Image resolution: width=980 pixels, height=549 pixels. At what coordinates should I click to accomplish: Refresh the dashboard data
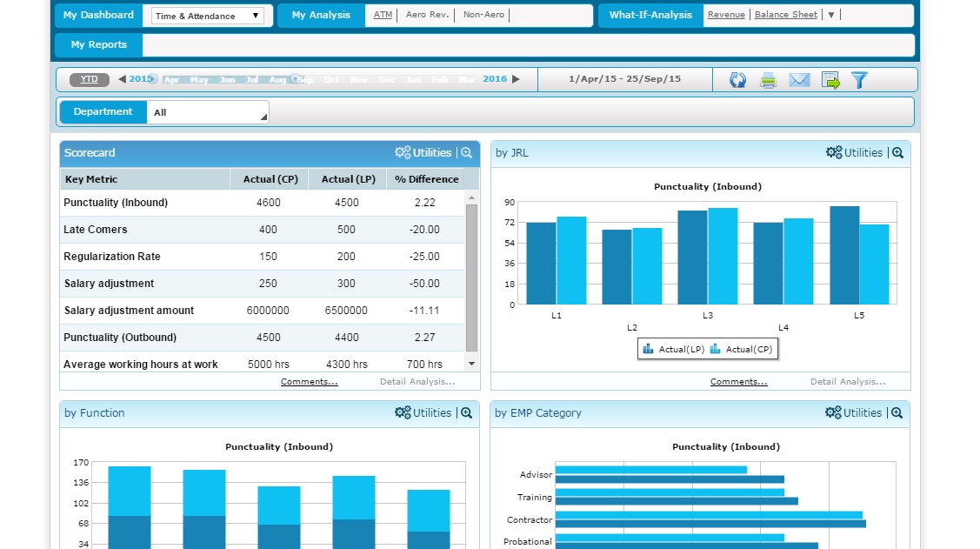click(737, 80)
